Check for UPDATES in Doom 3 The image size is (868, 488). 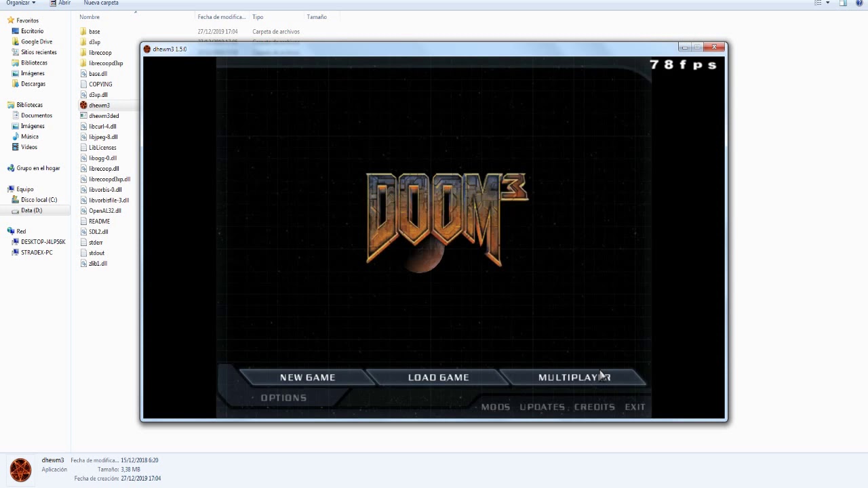coord(542,407)
